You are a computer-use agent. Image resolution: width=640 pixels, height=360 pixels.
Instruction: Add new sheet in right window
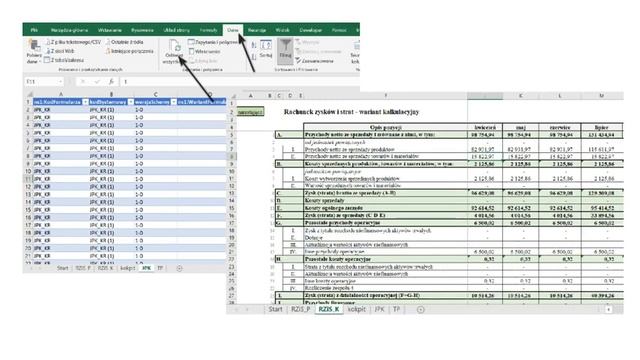click(420, 309)
